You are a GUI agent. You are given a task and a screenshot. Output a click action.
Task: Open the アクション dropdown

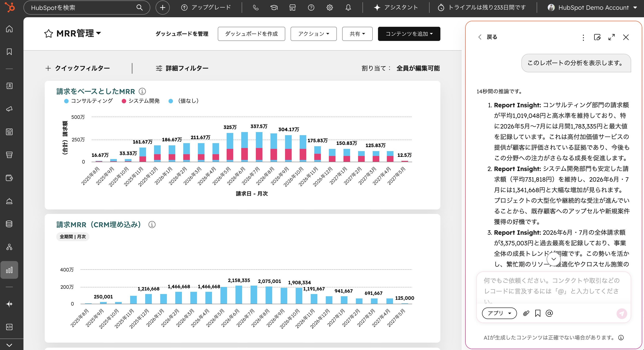(x=314, y=33)
